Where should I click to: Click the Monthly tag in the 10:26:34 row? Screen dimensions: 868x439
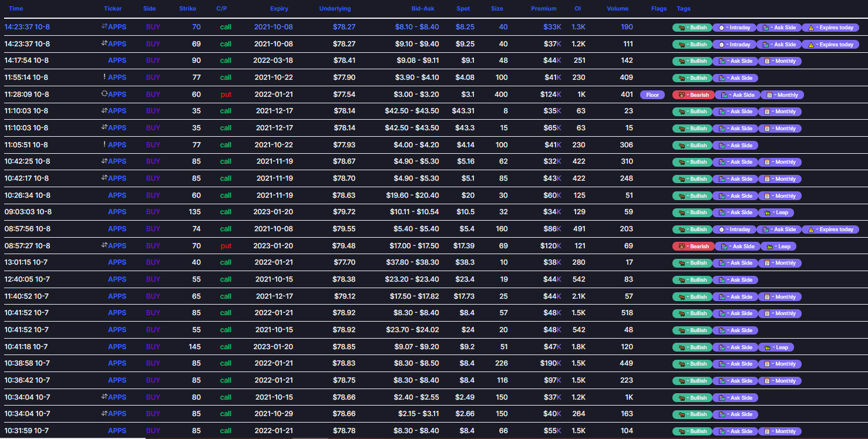[x=780, y=196]
